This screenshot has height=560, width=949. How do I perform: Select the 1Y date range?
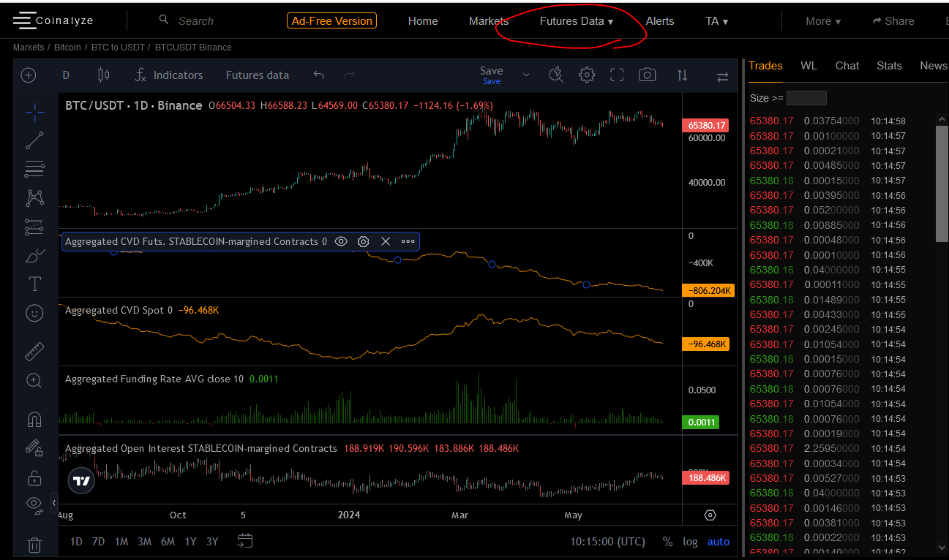pyautogui.click(x=190, y=542)
